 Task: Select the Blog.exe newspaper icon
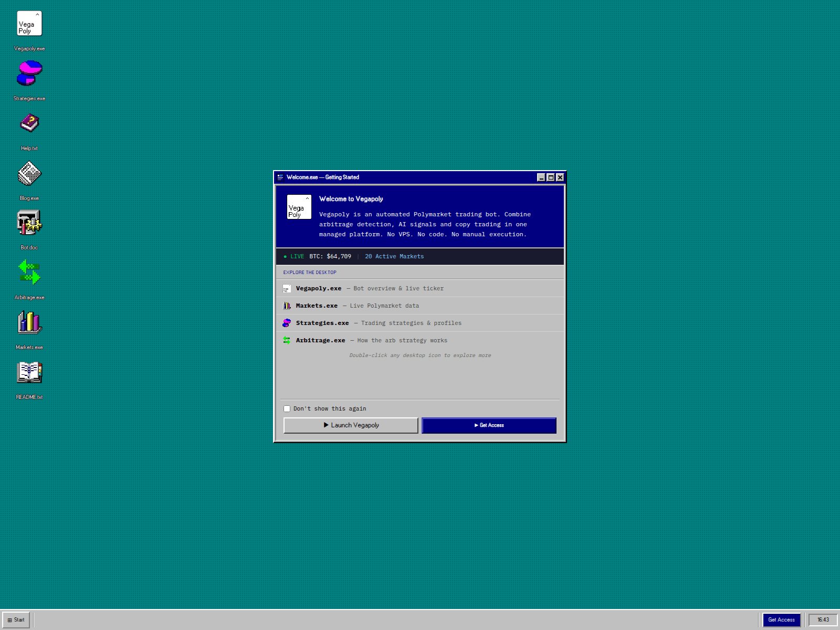click(29, 173)
